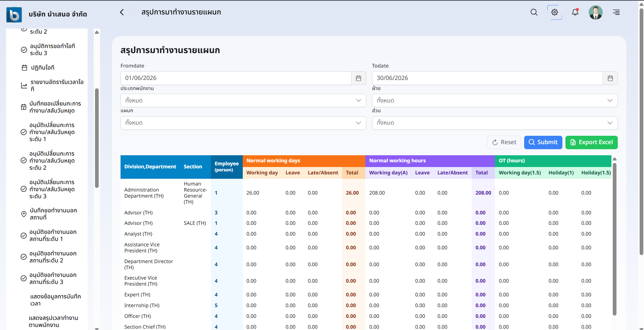
Task: Open the Todate calendar picker icon
Action: point(610,78)
